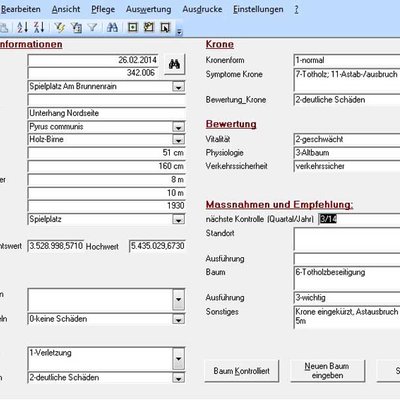Image resolution: width=400 pixels, height=400 pixels.
Task: Expand the 0-keine Schäden dropdown
Action: point(178,319)
